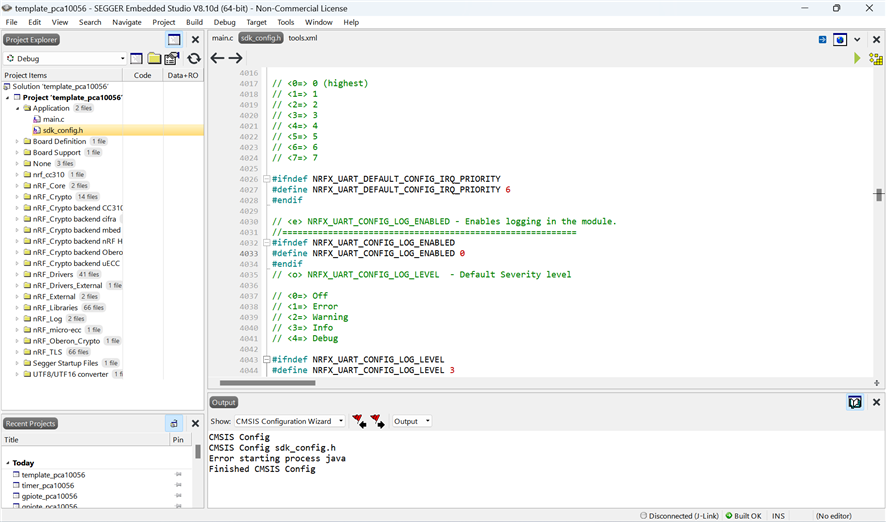Click the green play arrow in editor toolbar

coord(857,59)
